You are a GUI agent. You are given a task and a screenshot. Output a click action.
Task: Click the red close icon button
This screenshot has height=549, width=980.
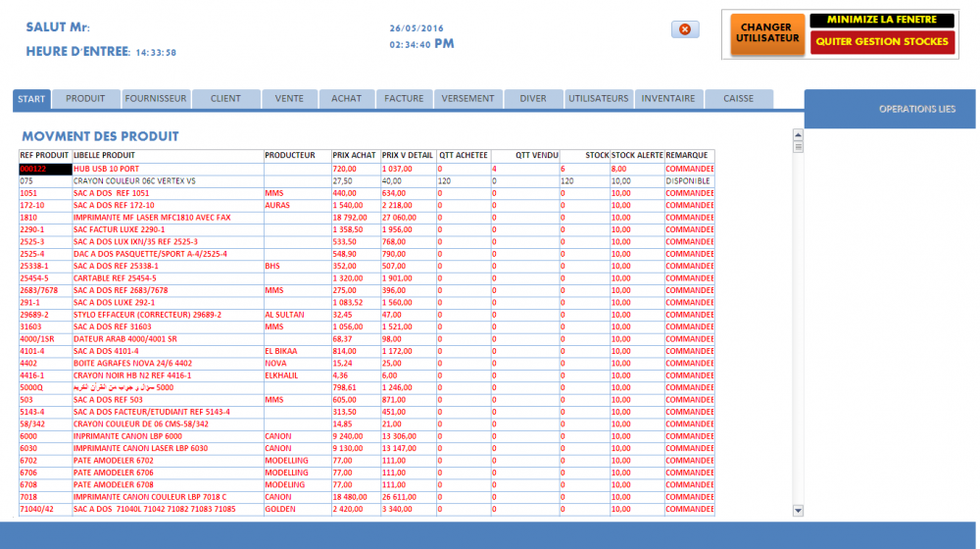(685, 29)
